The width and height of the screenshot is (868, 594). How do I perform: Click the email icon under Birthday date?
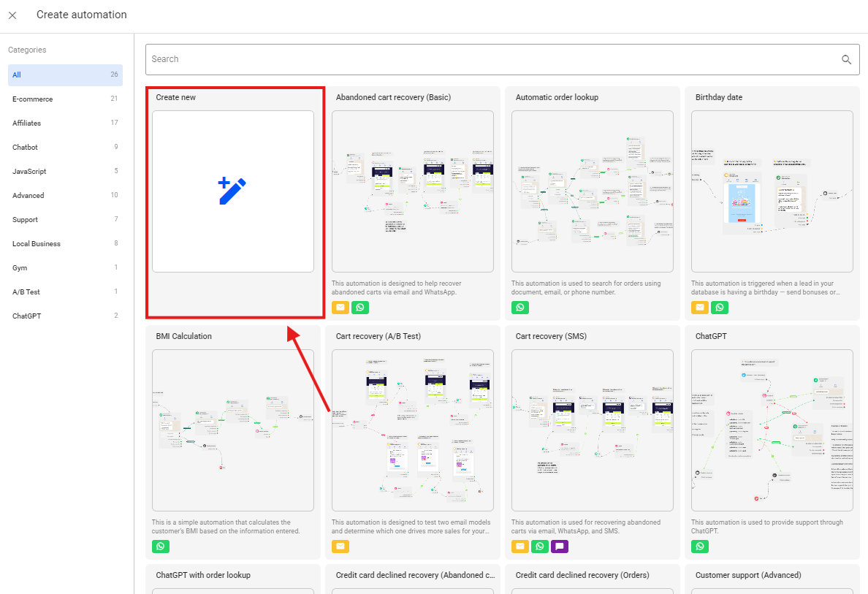coord(700,308)
